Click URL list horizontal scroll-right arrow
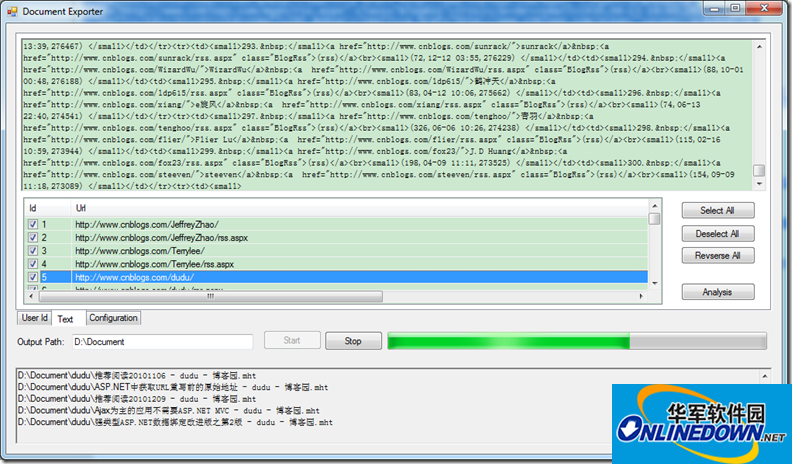This screenshot has height=464, width=792. 641,296
